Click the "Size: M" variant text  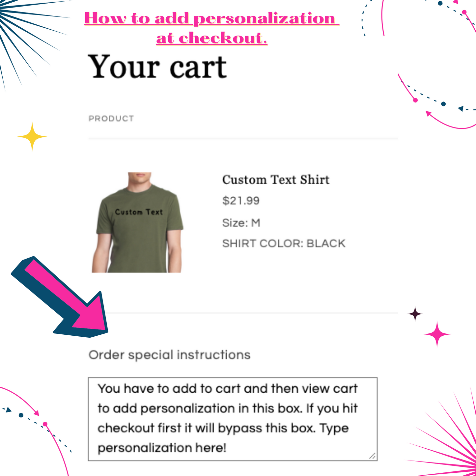pyautogui.click(x=241, y=223)
